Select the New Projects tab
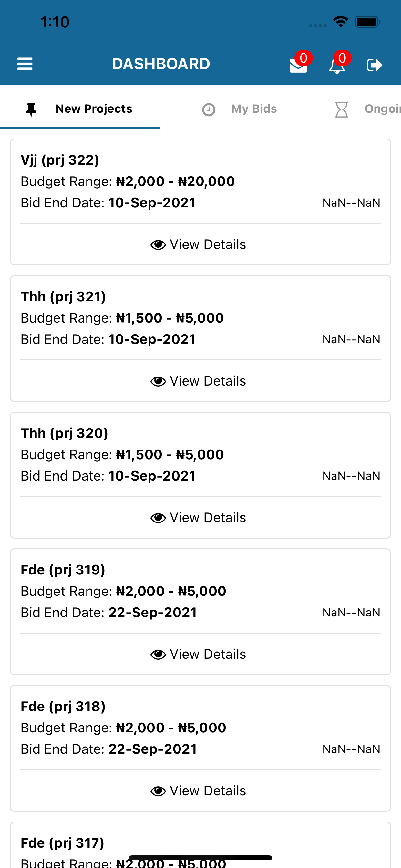 point(80,109)
